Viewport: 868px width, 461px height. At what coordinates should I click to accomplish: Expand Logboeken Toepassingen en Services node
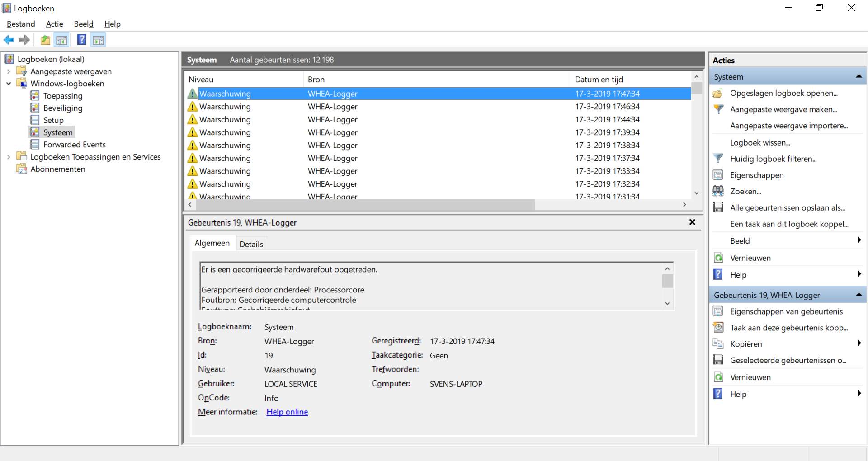(9, 157)
